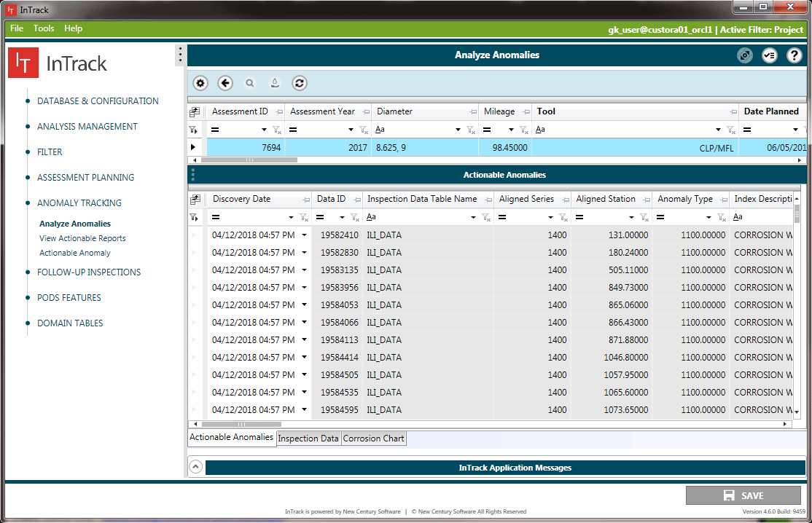This screenshot has height=523, width=812.
Task: Click the SAVE button
Action: tap(743, 495)
